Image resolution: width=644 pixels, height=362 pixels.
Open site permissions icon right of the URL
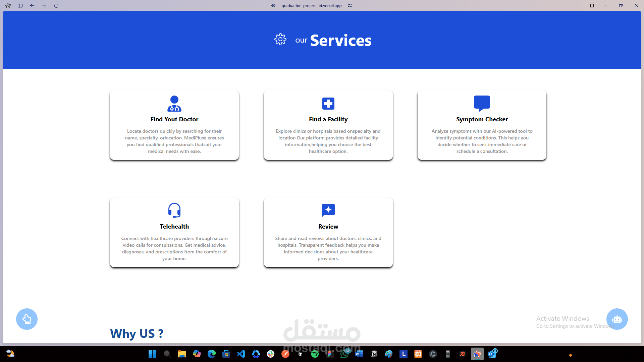pos(350,6)
